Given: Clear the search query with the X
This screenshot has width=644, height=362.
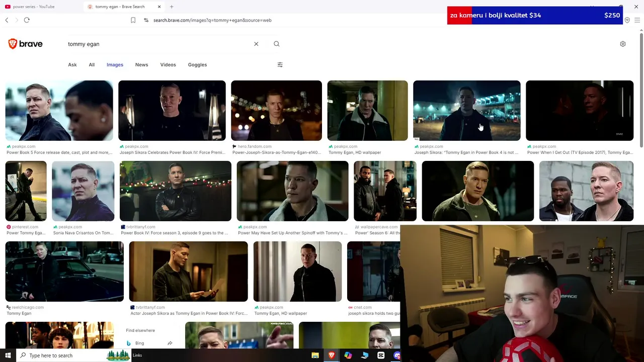Looking at the screenshot, I should click(x=256, y=44).
